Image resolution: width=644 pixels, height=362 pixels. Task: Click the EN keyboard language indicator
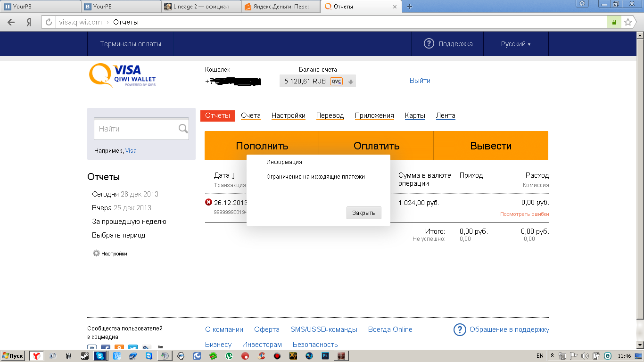point(540,356)
